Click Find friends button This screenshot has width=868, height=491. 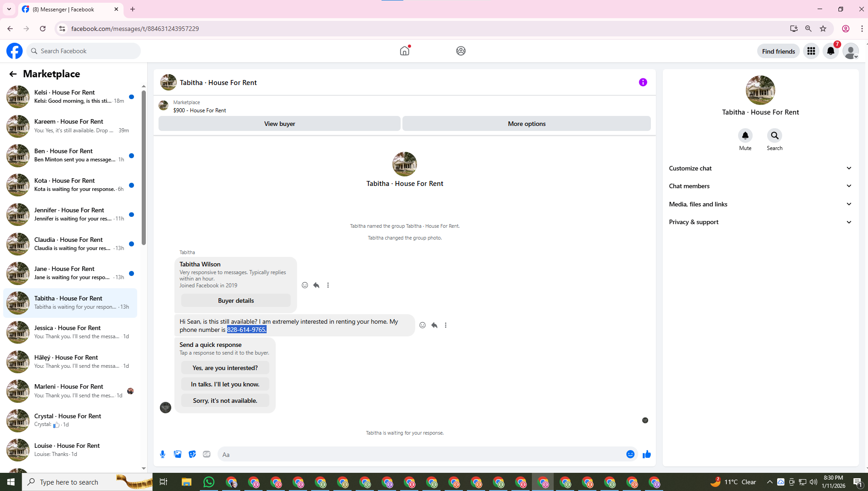tap(778, 51)
